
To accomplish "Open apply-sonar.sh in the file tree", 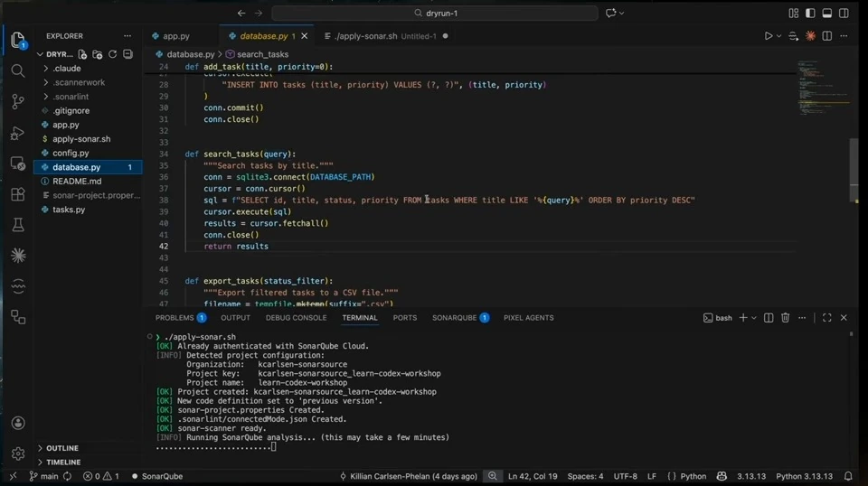I will click(88, 139).
